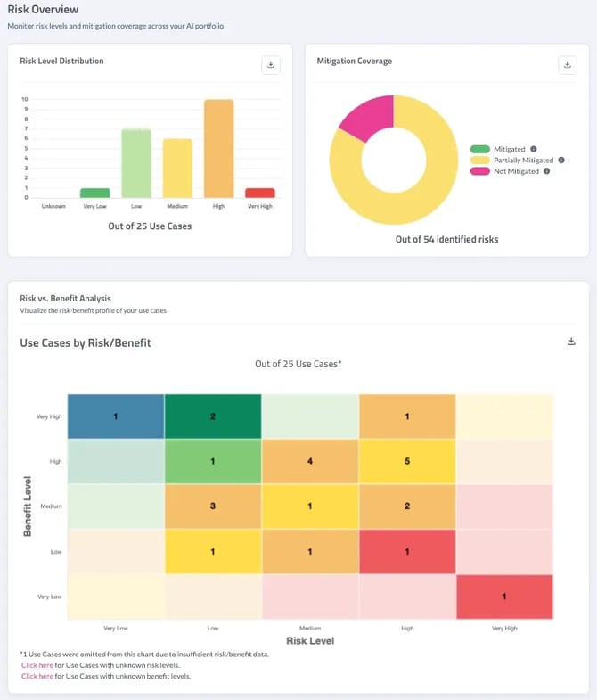Open Low benefit, Low risk cell
Viewport: 597px width, 700px height.
point(213,552)
